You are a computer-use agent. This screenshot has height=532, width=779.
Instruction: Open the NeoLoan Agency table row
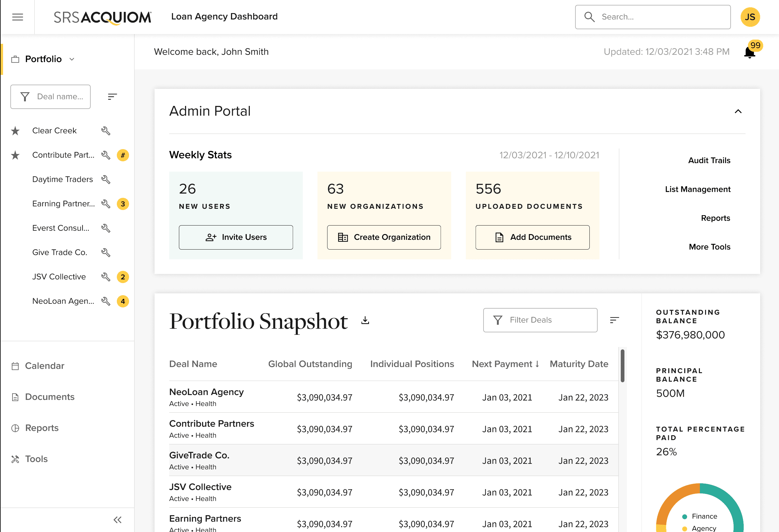394,397
